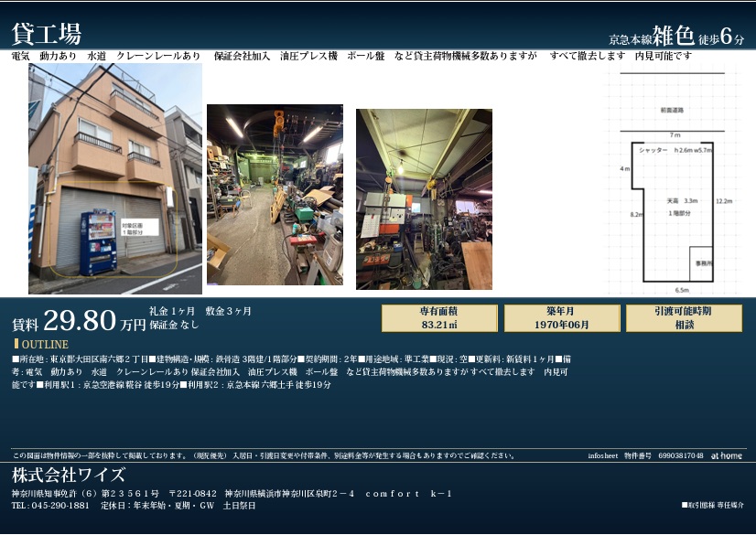Open the interior photo with machinery

(x=424, y=198)
